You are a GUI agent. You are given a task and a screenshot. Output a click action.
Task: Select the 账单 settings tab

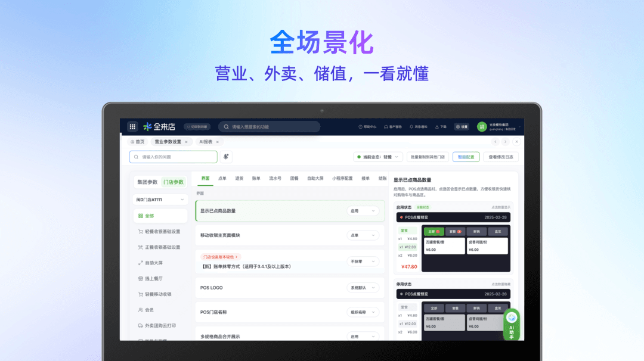[256, 179]
